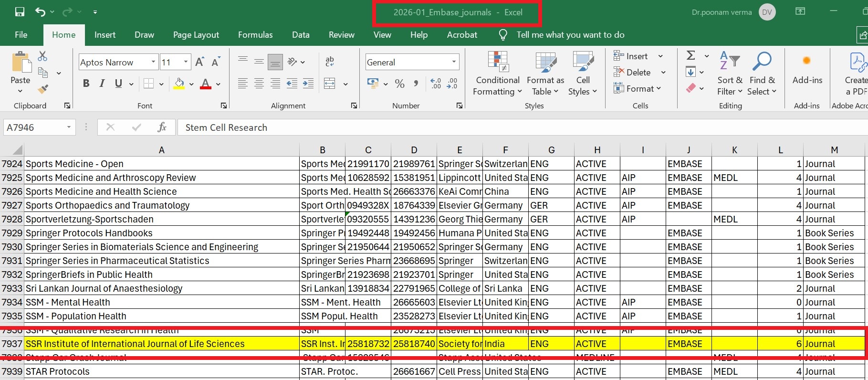This screenshot has height=380, width=868.
Task: Expand the General number format dropdown
Action: click(x=453, y=62)
